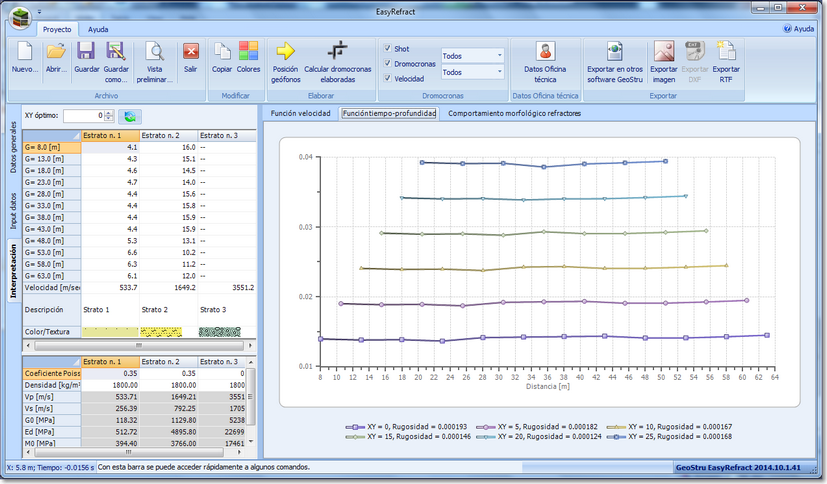Click Coeficiente Poisson row label
Screen dimensions: 827x484
[52, 373]
